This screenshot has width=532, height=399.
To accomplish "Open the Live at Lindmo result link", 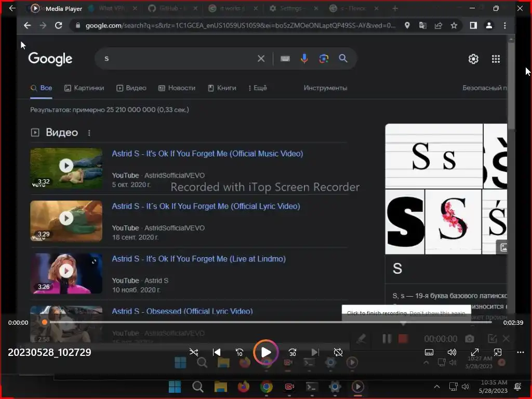I will [x=199, y=259].
